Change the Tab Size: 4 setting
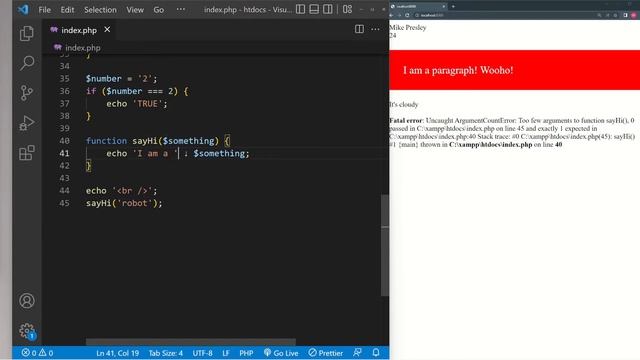 166,353
